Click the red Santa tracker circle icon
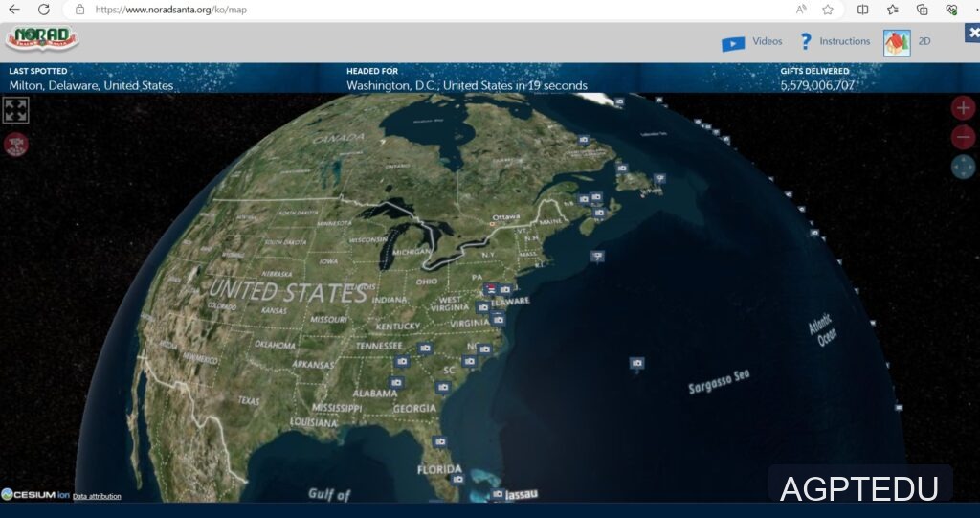The width and height of the screenshot is (980, 518). [x=16, y=145]
